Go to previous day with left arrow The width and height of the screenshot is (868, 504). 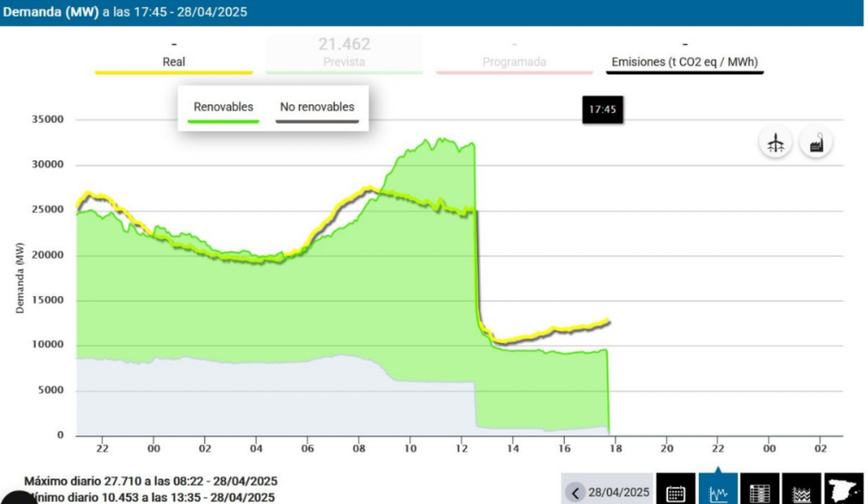[x=575, y=493]
